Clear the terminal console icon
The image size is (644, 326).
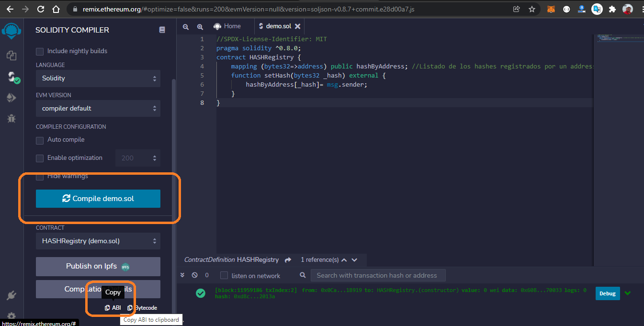tap(194, 275)
